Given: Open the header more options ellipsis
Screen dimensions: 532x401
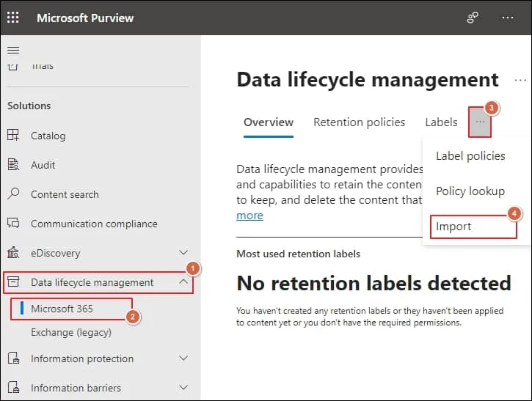Looking at the screenshot, I should [508, 18].
